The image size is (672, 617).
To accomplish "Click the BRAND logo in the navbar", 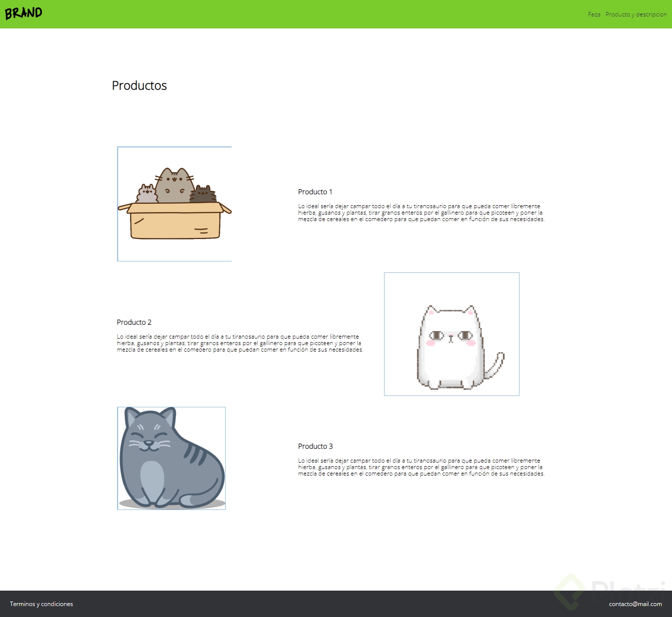I will tap(24, 13).
